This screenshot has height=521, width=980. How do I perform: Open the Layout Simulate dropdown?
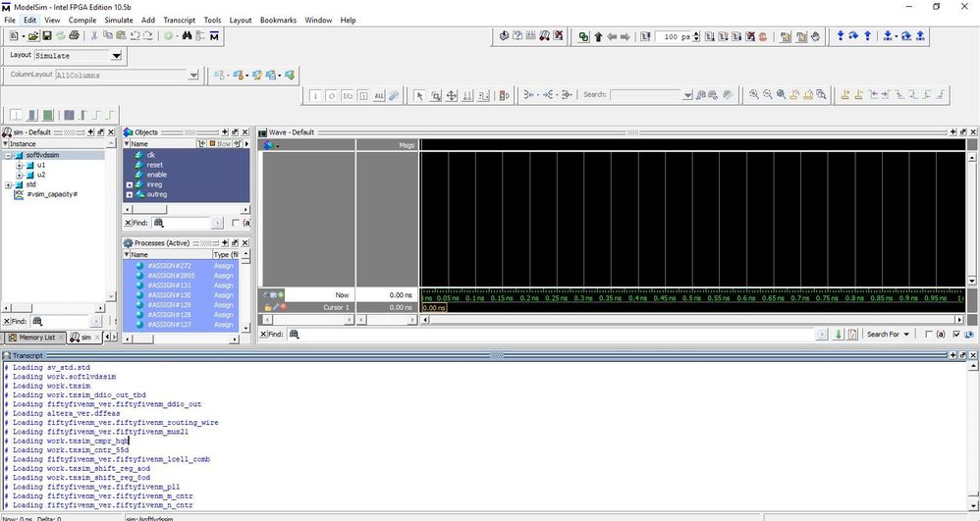(x=116, y=56)
